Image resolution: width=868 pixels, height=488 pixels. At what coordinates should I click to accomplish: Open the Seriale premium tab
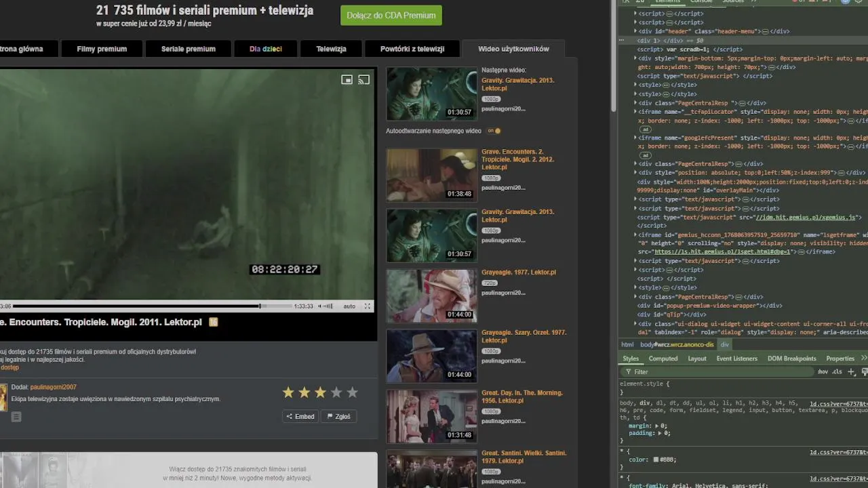(189, 49)
